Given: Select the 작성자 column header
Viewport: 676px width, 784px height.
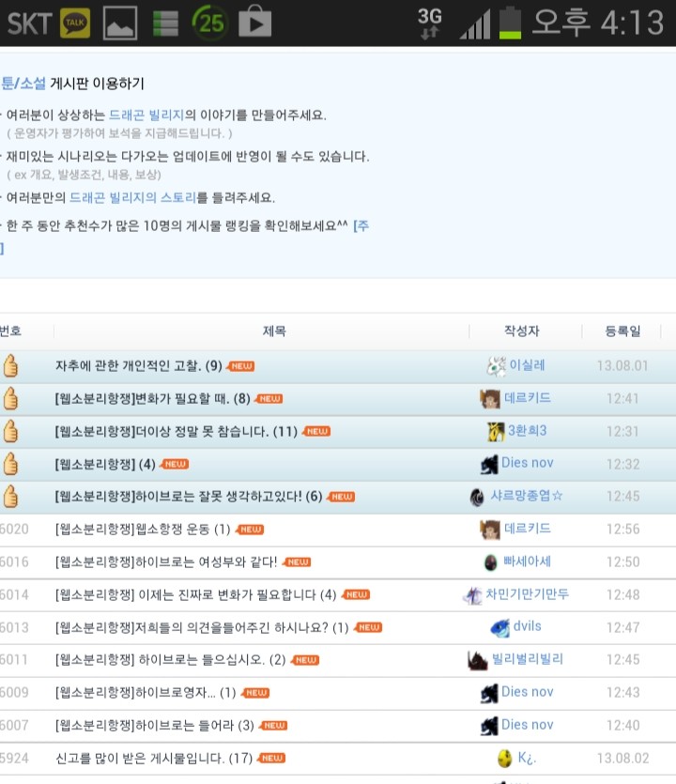Looking at the screenshot, I should click(521, 331).
